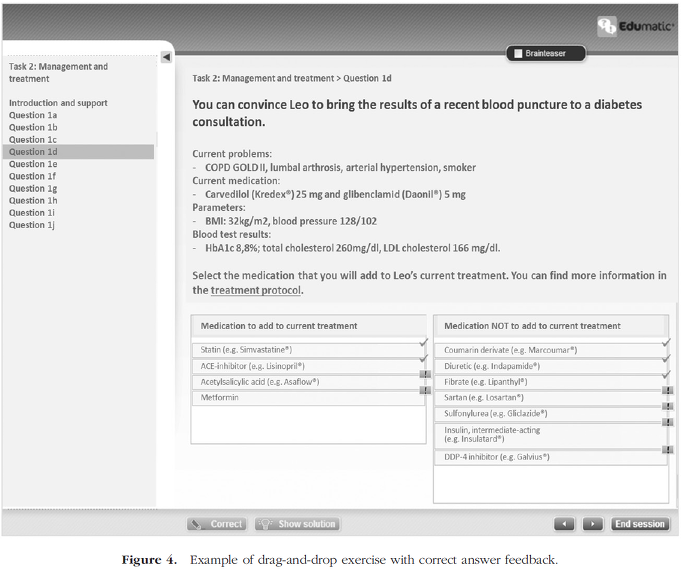Viewport: 683px width, 572px height.
Task: Go to Question 1b
Action: [33, 127]
